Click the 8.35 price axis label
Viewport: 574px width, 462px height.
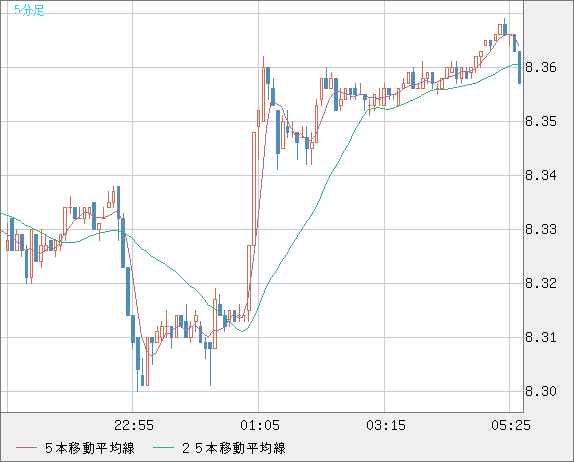tap(541, 121)
